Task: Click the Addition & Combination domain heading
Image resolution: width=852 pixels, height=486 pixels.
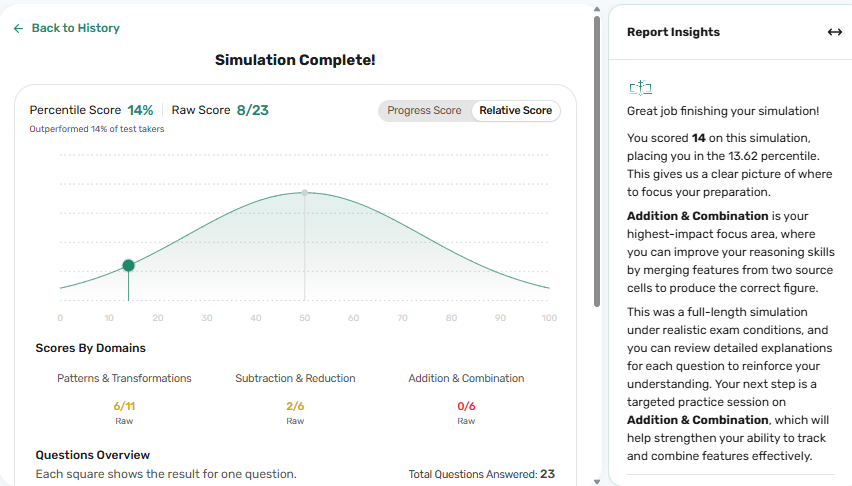Action: click(466, 378)
